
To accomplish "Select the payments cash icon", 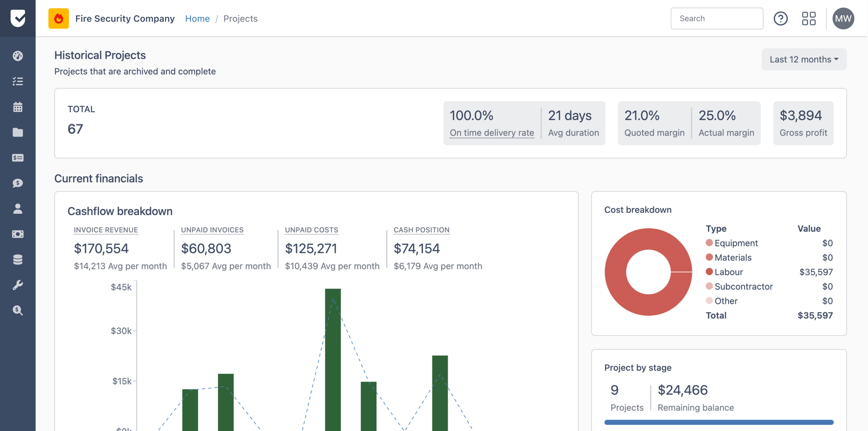I will coord(17,234).
